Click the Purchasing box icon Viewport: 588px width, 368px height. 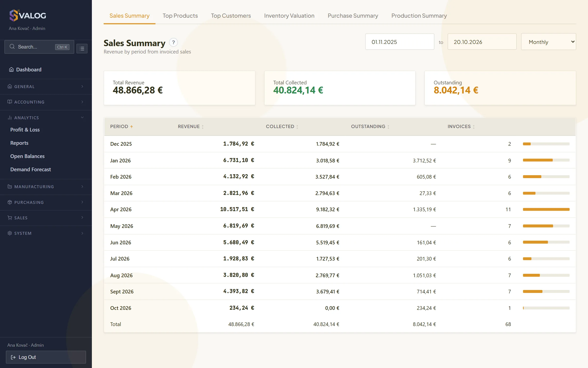pos(10,202)
